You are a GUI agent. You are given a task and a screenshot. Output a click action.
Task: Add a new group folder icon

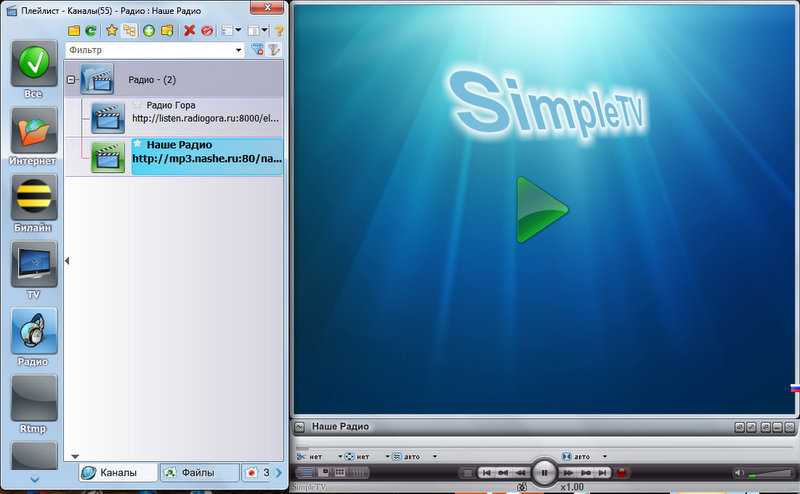[167, 31]
